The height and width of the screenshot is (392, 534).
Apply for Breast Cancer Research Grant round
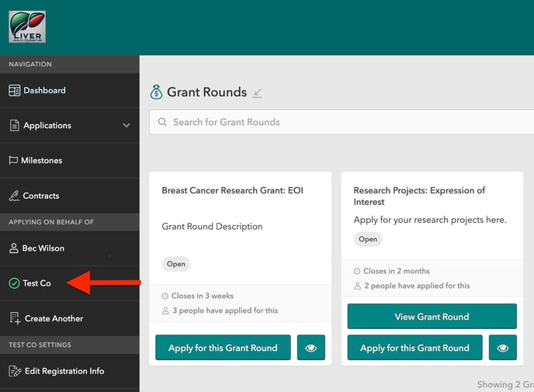[223, 348]
